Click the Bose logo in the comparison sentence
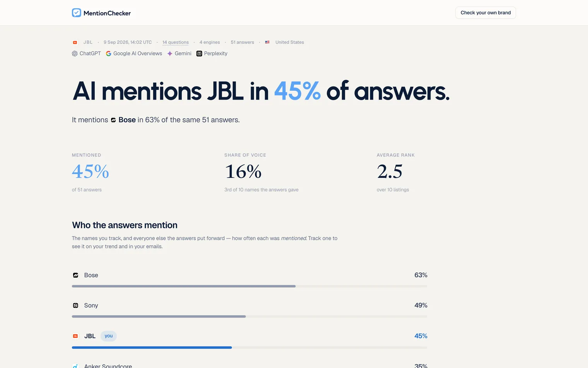 coord(113,120)
